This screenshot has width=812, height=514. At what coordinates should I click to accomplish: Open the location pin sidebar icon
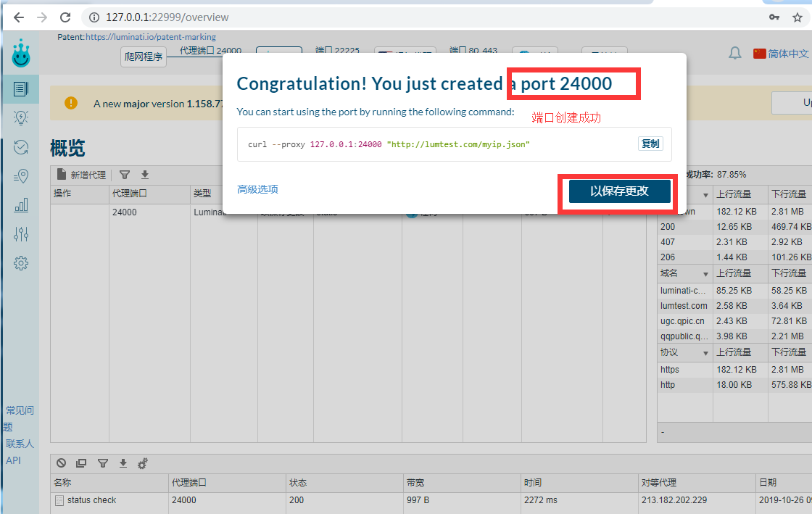21,176
